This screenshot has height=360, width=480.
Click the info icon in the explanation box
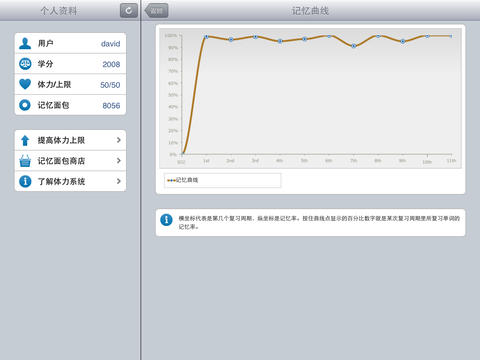[166, 220]
